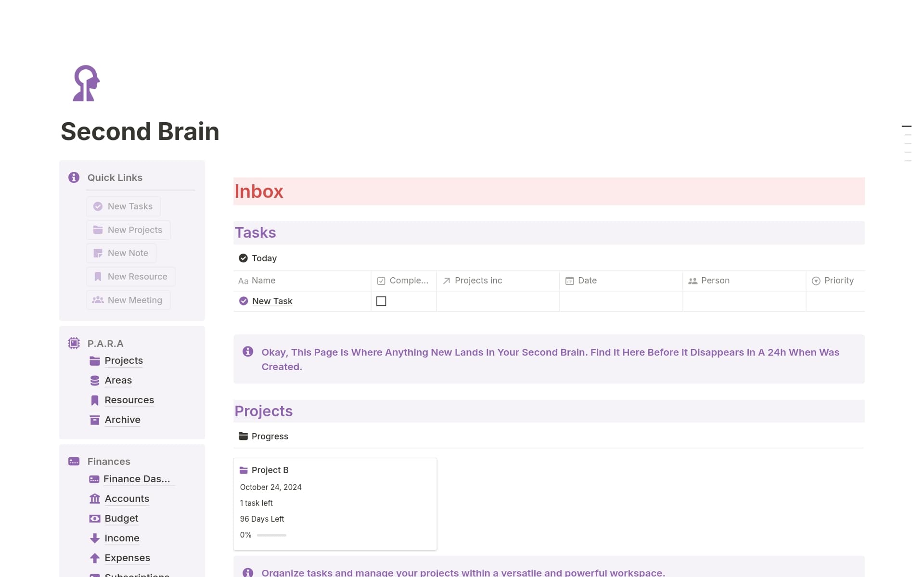Open the Finance Dashboard link

[x=137, y=479]
